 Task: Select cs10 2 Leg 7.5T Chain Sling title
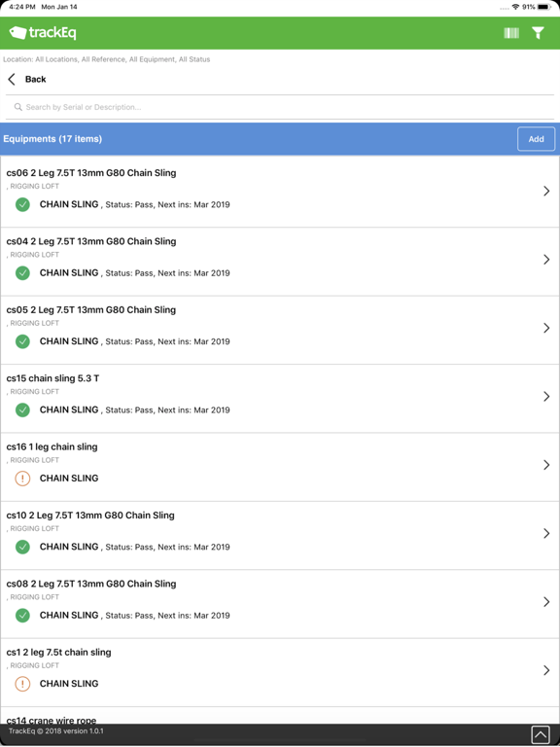pyautogui.click(x=90, y=515)
